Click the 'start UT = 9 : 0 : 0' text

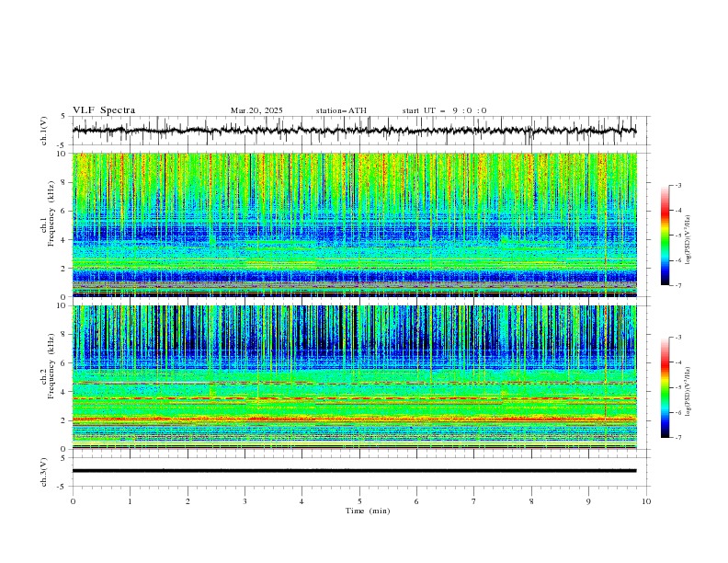[x=444, y=110]
